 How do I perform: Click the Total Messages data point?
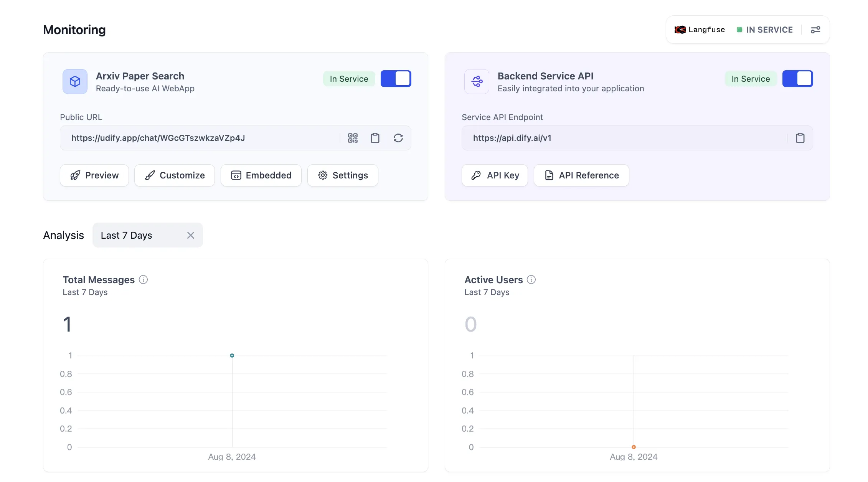click(x=232, y=356)
